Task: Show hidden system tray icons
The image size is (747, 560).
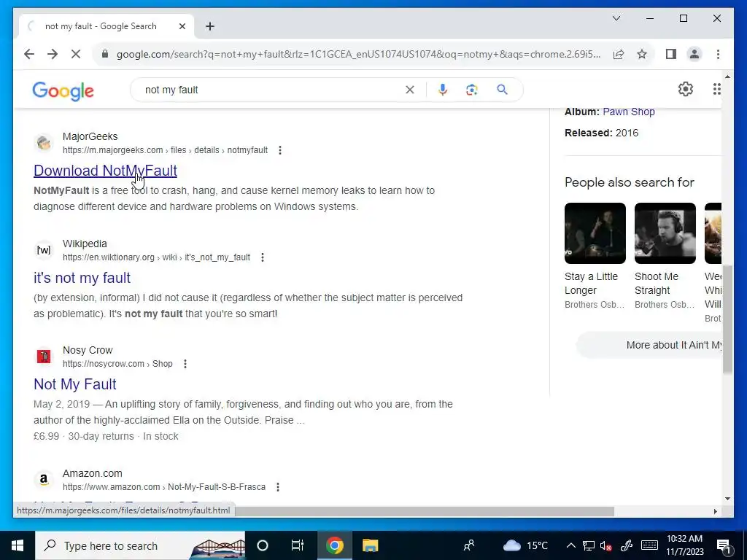Action: point(570,545)
